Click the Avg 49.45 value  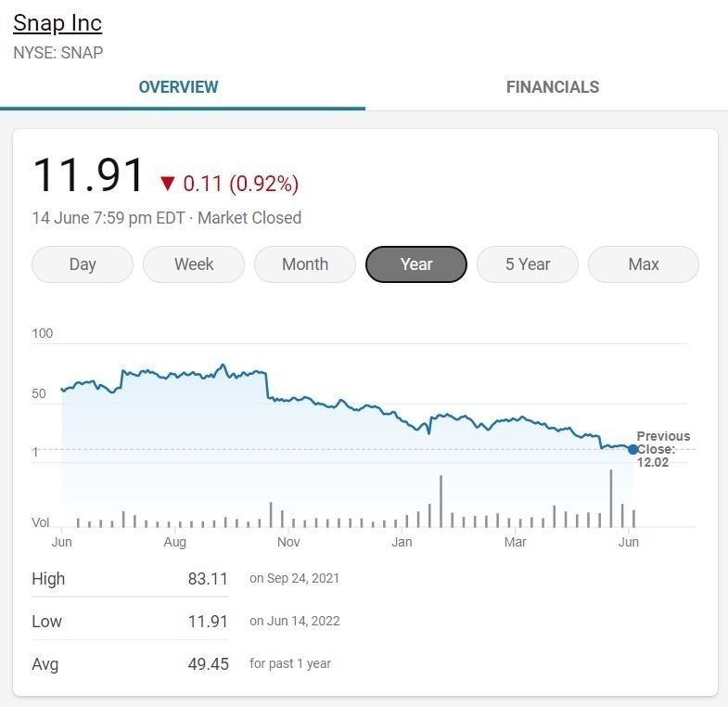(209, 664)
